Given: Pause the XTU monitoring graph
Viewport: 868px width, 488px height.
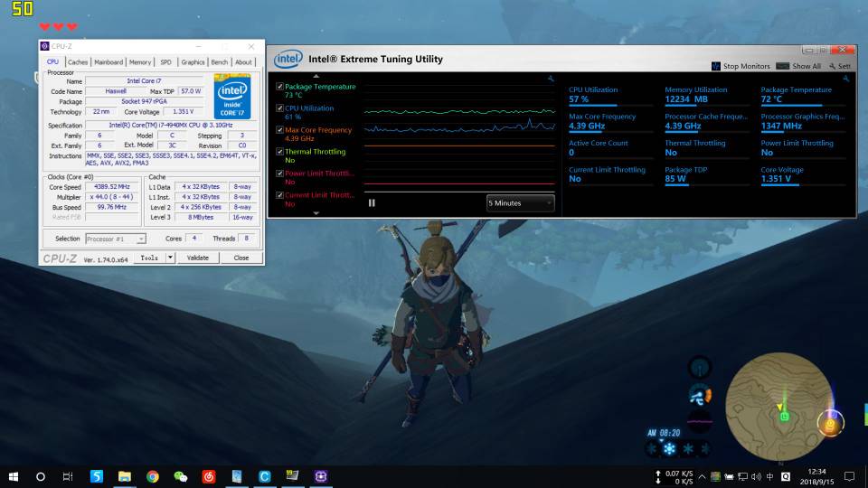Looking at the screenshot, I should coord(372,203).
